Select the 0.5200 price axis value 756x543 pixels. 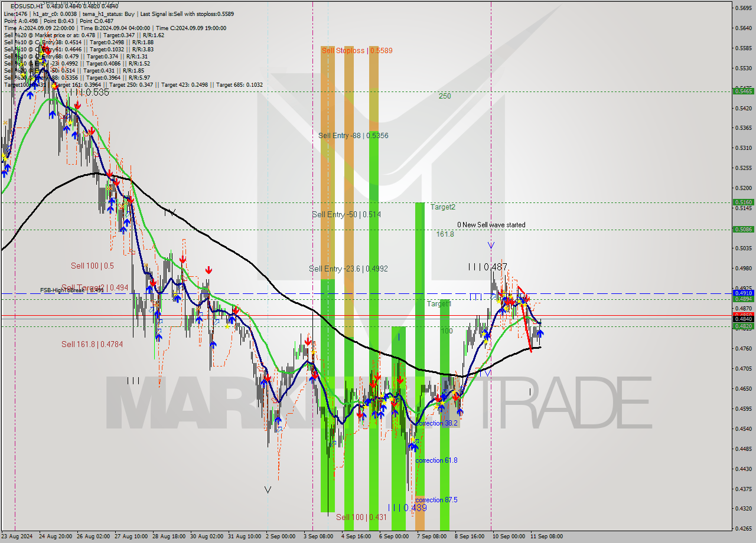pos(743,188)
